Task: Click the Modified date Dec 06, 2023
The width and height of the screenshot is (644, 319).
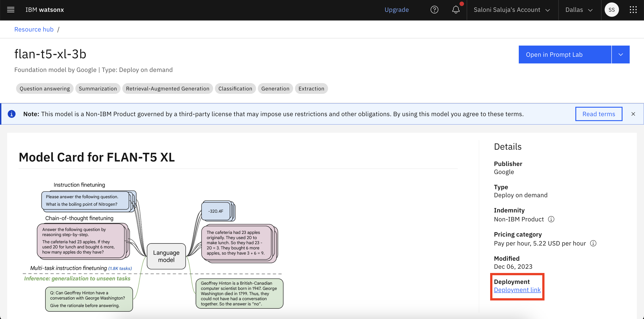Action: [x=513, y=267]
